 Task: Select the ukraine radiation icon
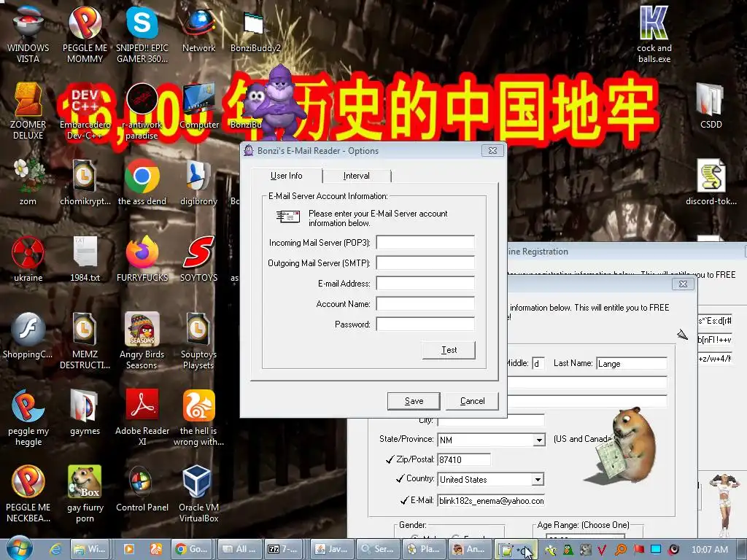point(28,259)
